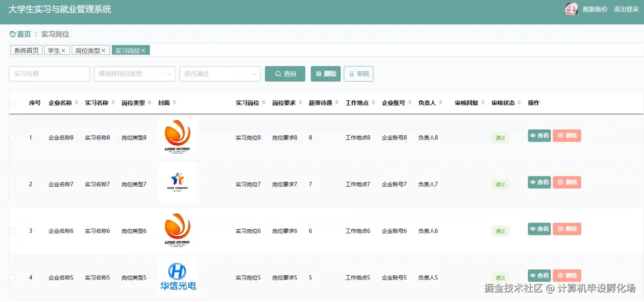Click the user avatar icon
This screenshot has height=302, width=644.
(571, 9)
